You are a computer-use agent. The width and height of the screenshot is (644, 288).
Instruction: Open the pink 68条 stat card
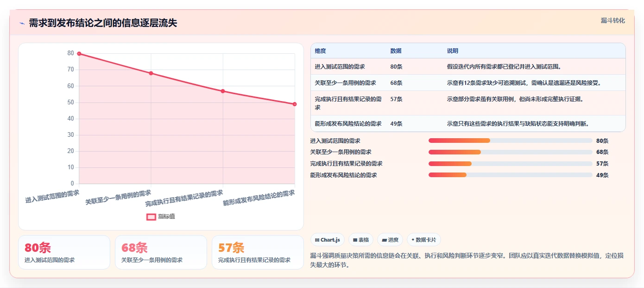[x=161, y=252]
